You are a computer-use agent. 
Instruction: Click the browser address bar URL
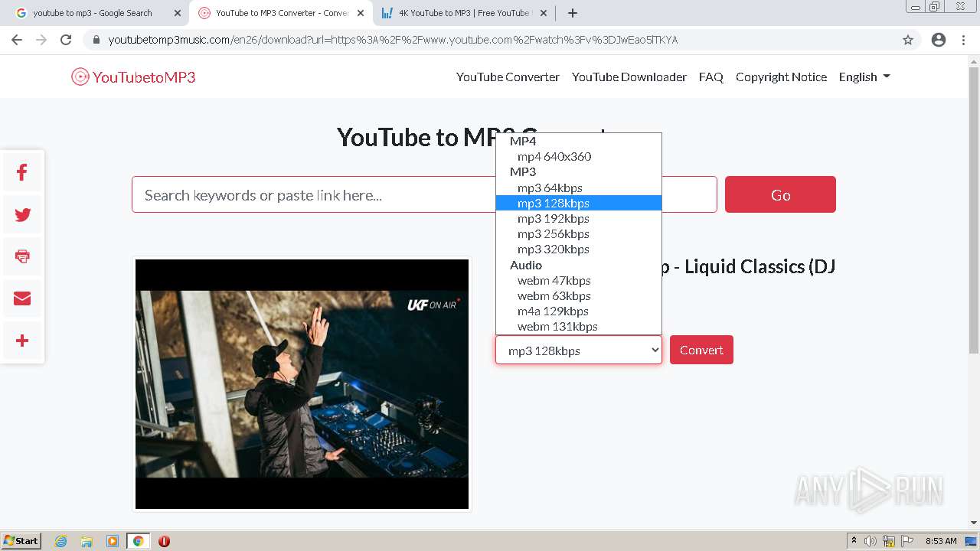point(393,40)
